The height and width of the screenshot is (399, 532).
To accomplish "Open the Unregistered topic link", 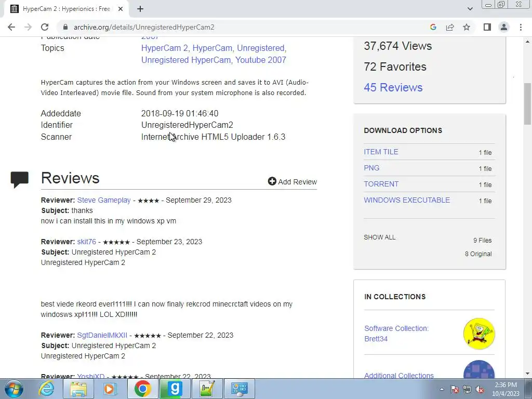I will 261,48.
